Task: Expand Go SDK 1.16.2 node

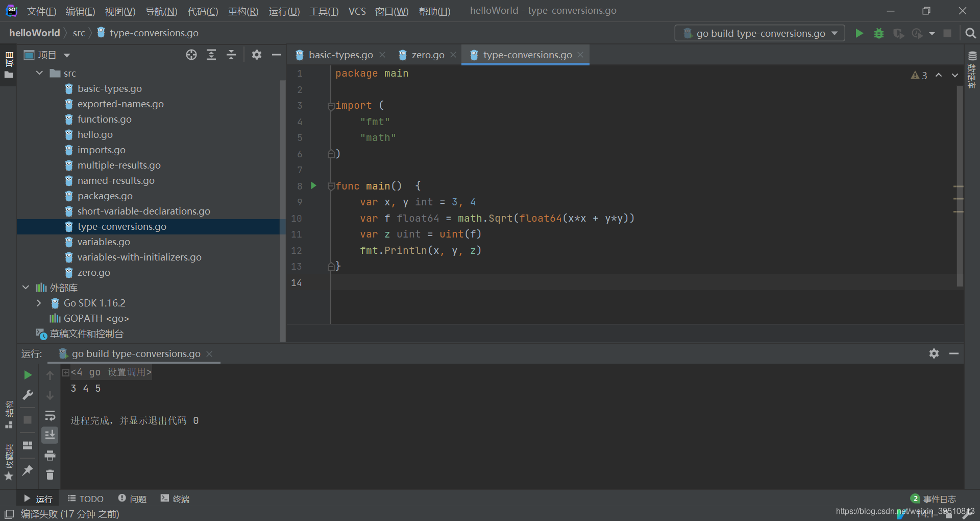Action: (x=39, y=303)
